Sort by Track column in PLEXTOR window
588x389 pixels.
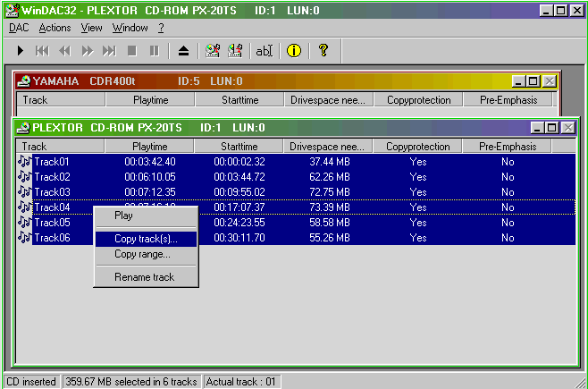point(60,147)
